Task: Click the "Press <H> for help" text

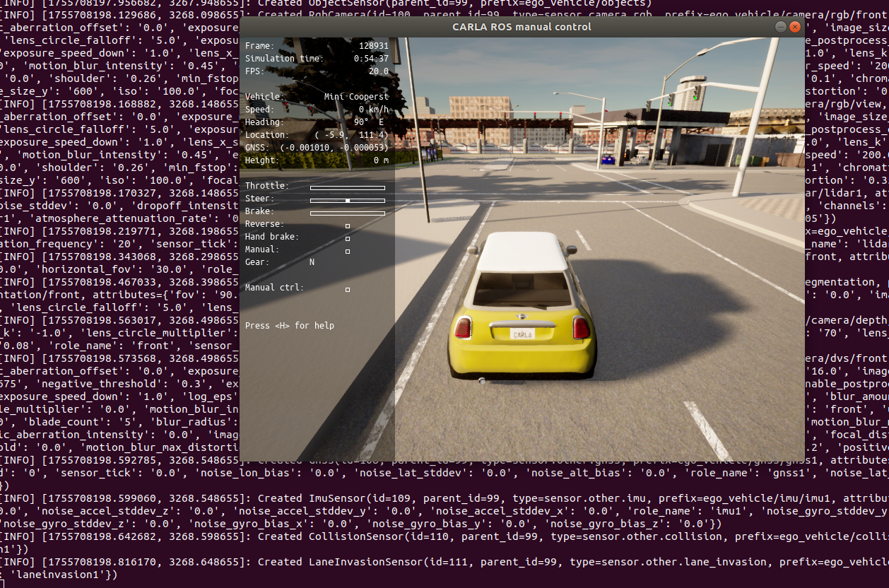Action: click(290, 326)
